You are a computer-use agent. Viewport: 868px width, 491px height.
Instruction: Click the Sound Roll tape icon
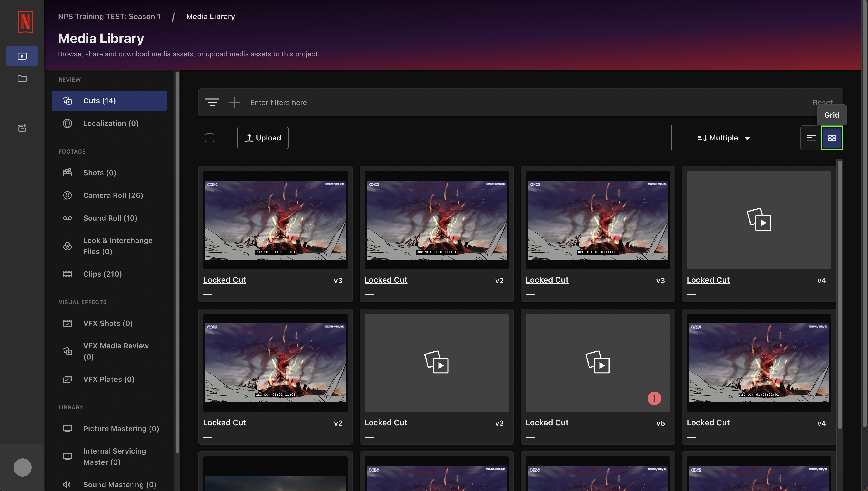67,218
